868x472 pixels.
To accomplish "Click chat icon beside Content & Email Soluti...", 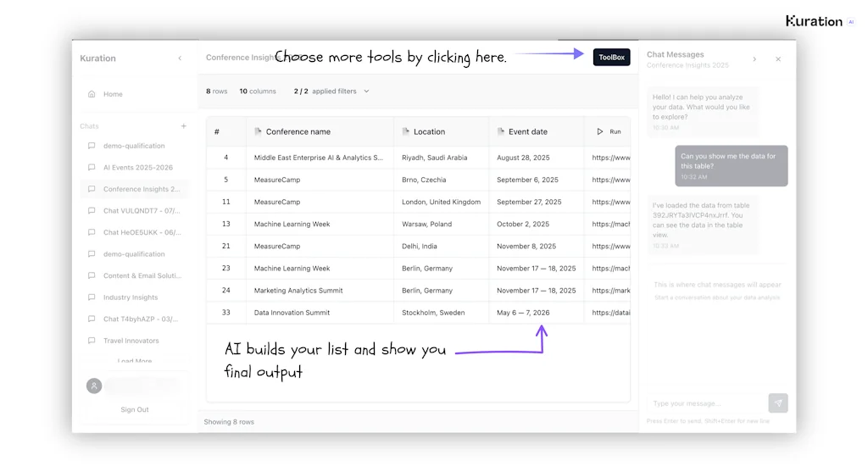I will (92, 275).
